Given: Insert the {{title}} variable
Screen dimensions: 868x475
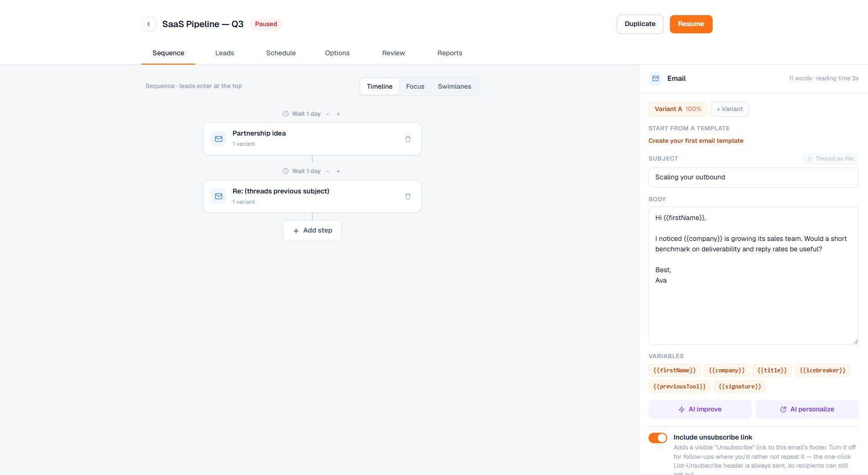Looking at the screenshot, I should [772, 371].
